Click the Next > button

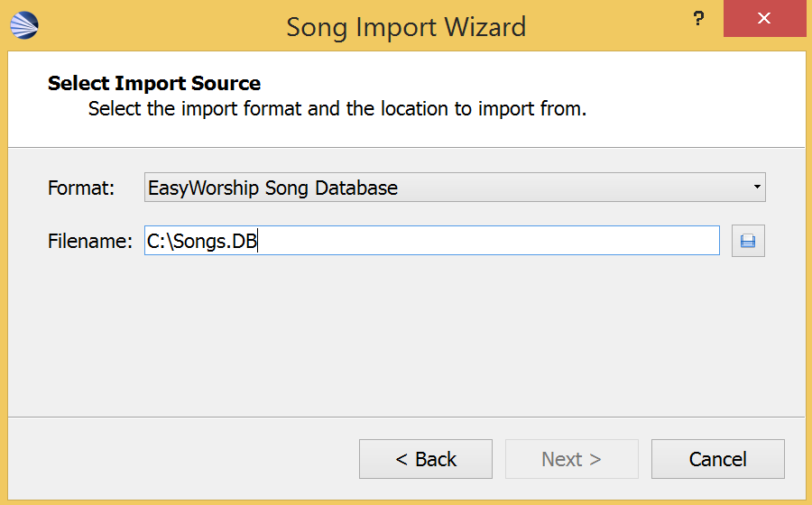[x=572, y=459]
